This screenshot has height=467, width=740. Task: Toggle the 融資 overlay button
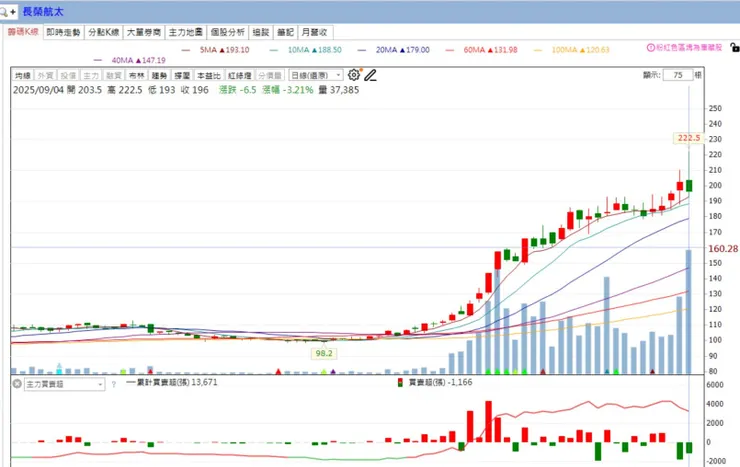coord(113,75)
